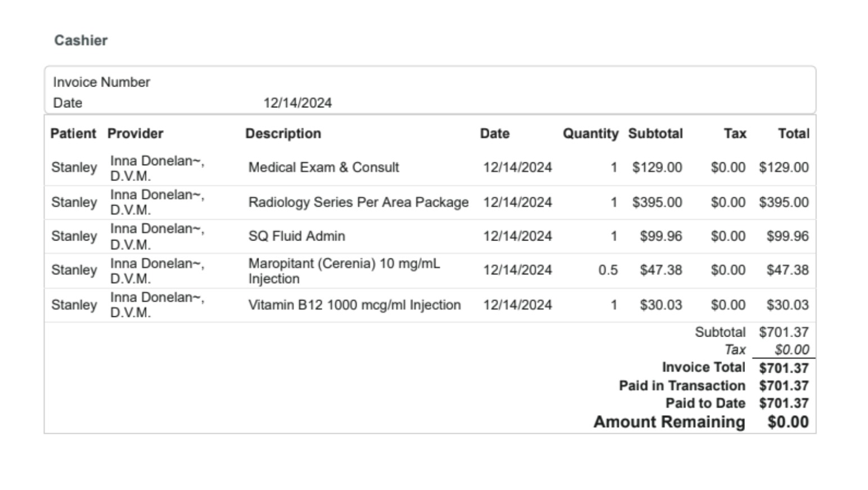The height and width of the screenshot is (490, 868).
Task: Click the Provider column header
Action: [135, 134]
